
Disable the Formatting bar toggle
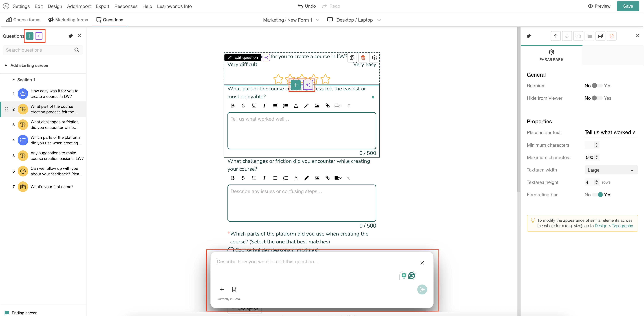tap(597, 195)
